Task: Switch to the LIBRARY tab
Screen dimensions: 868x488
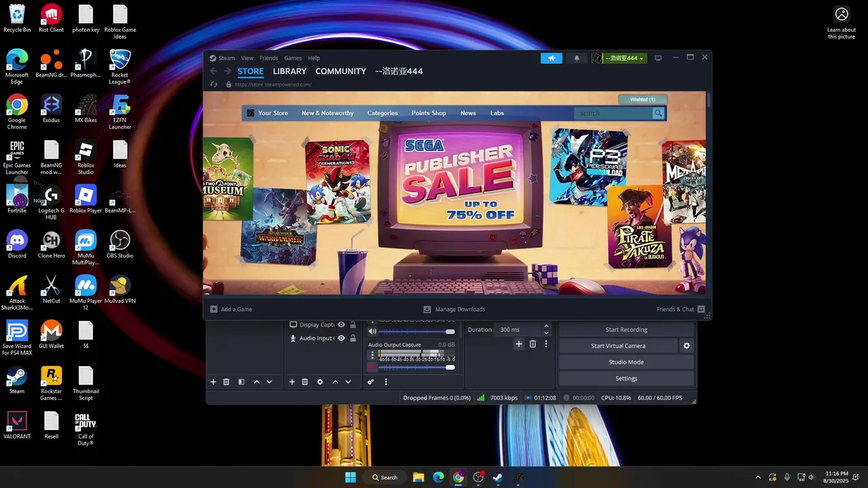Action: pos(290,71)
